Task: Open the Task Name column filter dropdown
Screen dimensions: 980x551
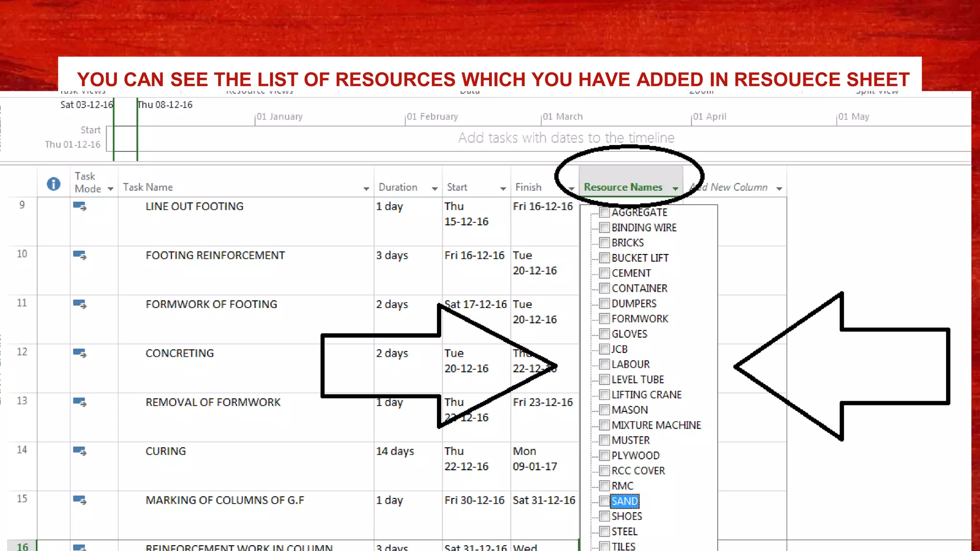Action: pos(367,189)
